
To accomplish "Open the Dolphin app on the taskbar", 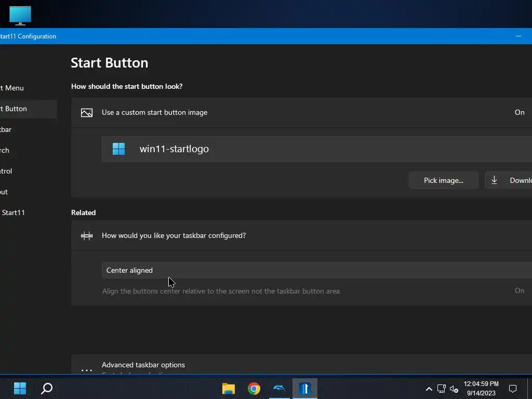I will [279, 389].
